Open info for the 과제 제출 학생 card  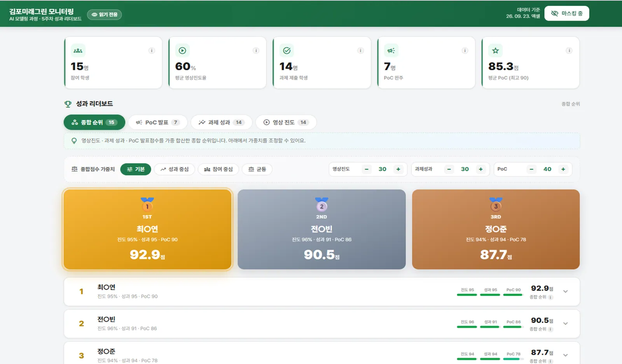coord(360,51)
